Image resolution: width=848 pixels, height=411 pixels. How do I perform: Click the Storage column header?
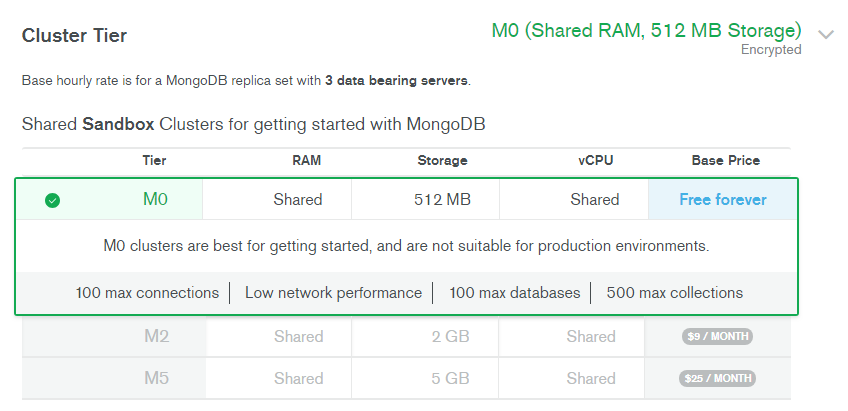[x=442, y=160]
